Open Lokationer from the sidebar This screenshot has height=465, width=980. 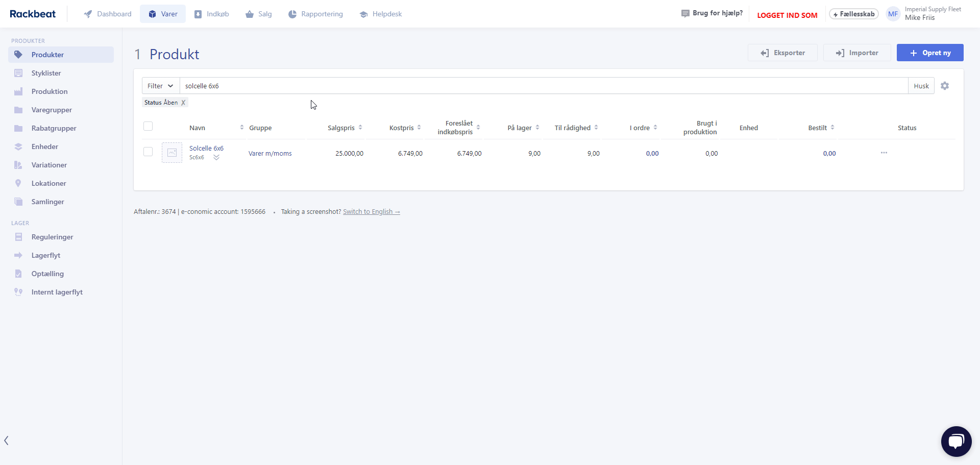(48, 183)
